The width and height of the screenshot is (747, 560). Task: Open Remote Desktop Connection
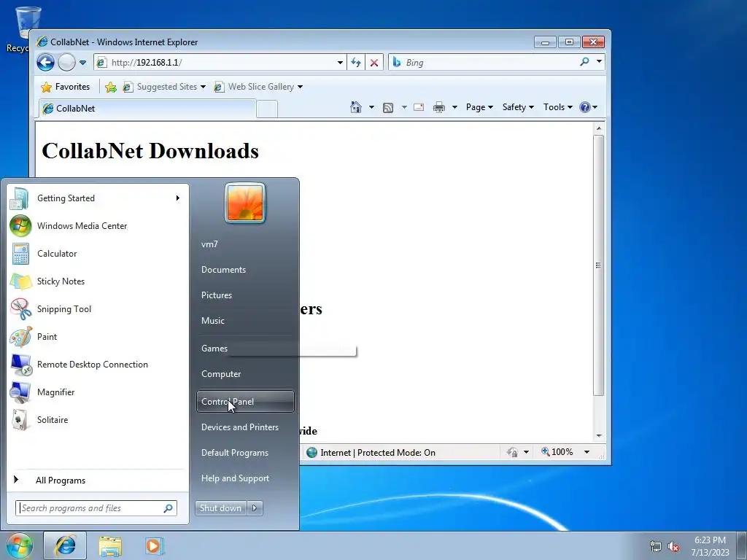[x=98, y=365]
